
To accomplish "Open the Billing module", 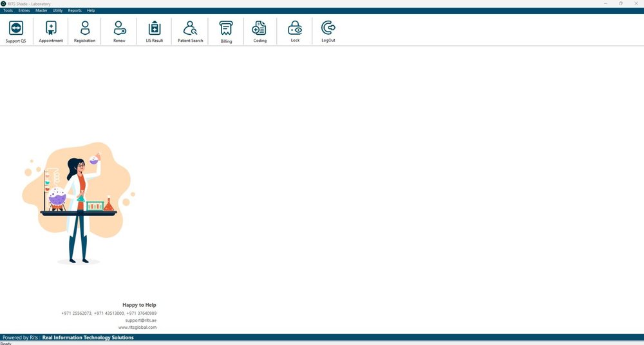I will [226, 32].
